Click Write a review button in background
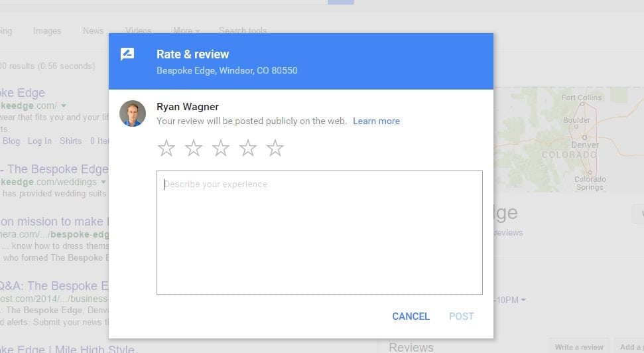This screenshot has width=644, height=353. 579,347
